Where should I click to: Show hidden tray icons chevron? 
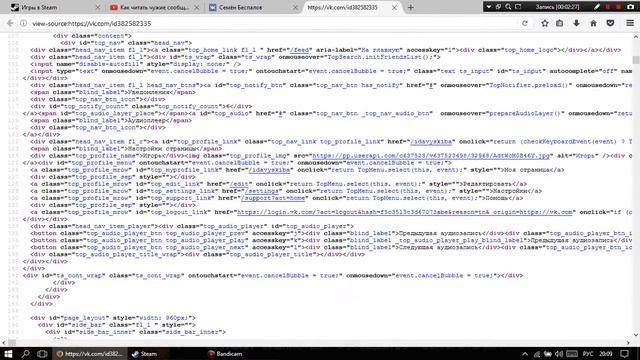pyautogui.click(x=525, y=354)
